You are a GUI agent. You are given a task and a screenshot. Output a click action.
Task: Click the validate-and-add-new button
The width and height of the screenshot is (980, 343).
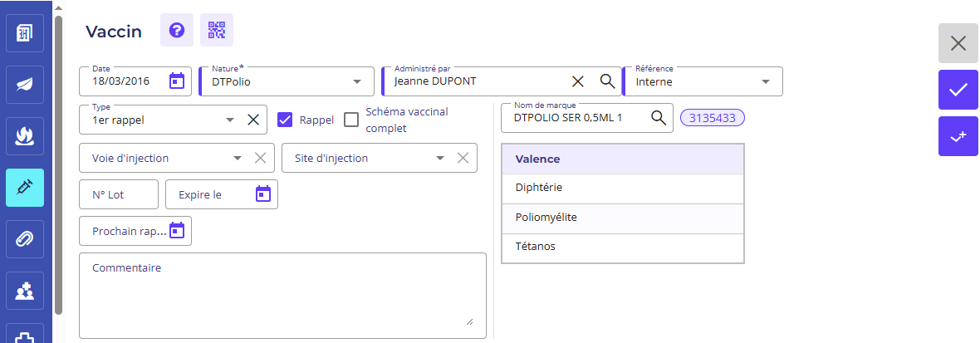[x=958, y=136]
